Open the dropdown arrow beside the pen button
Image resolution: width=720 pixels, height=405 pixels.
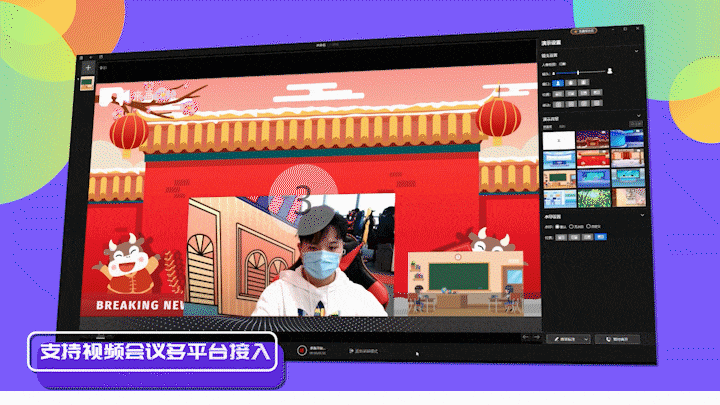point(586,339)
